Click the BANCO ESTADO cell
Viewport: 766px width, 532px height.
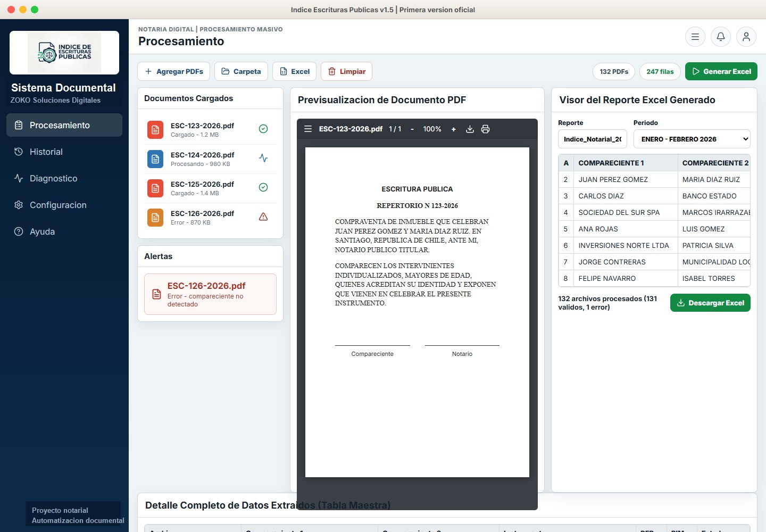coord(714,196)
